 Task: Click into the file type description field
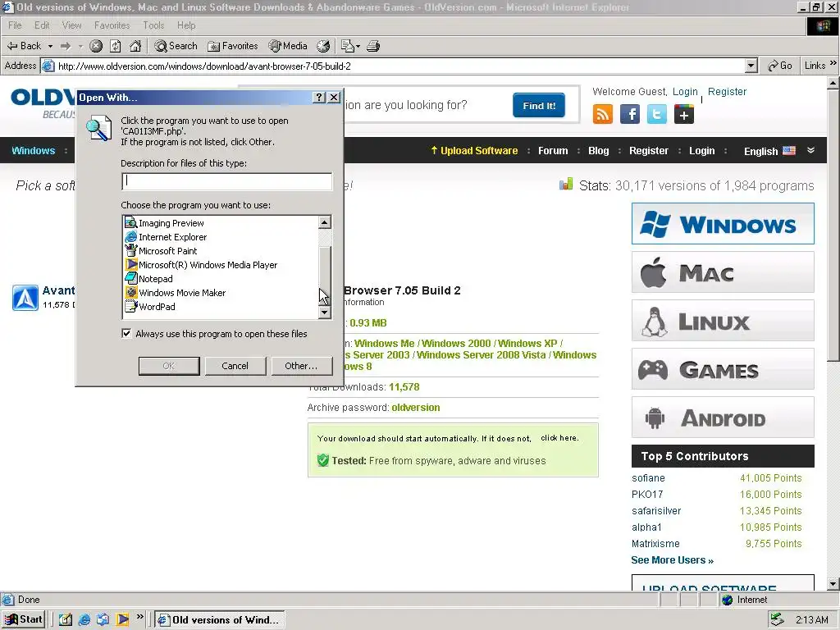[x=226, y=181]
